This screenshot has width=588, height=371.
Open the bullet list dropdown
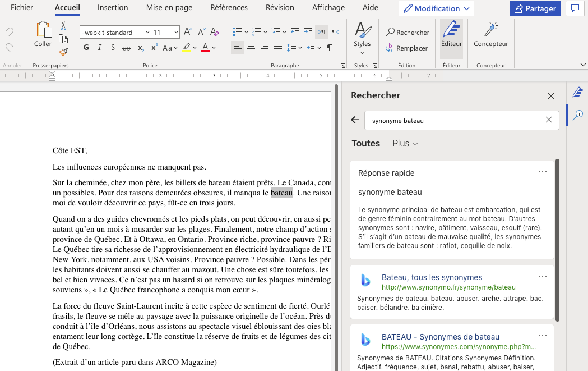pyautogui.click(x=246, y=33)
